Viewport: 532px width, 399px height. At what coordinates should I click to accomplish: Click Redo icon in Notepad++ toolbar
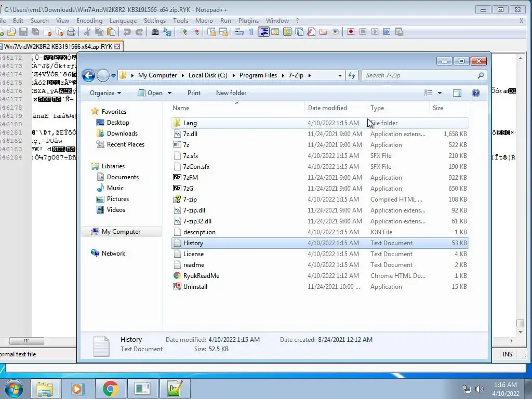click(139, 32)
